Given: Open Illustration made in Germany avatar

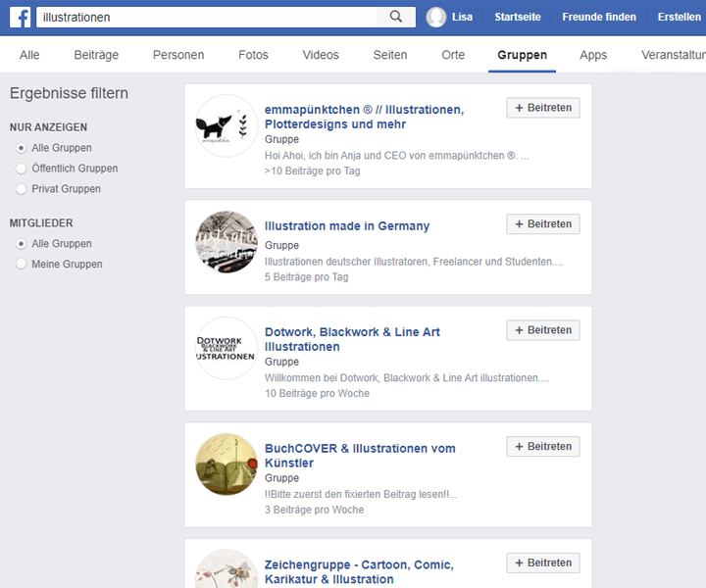Looking at the screenshot, I should coord(227,242).
